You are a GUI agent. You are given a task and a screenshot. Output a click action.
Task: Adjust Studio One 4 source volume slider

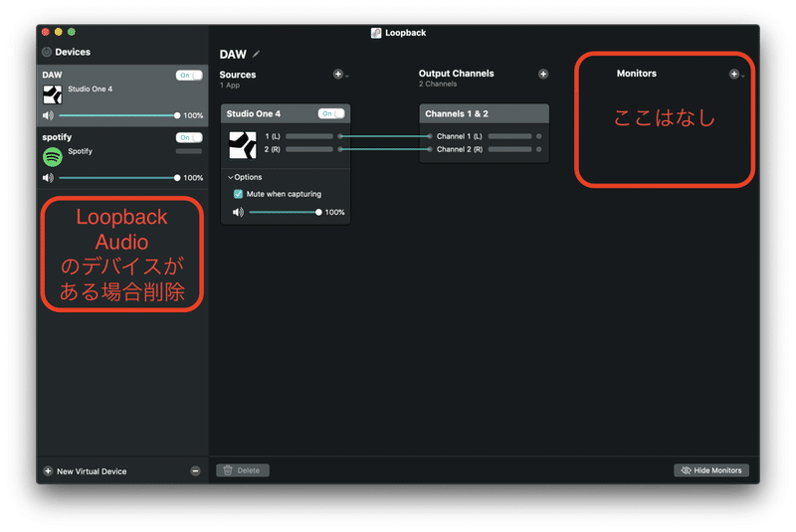click(285, 212)
